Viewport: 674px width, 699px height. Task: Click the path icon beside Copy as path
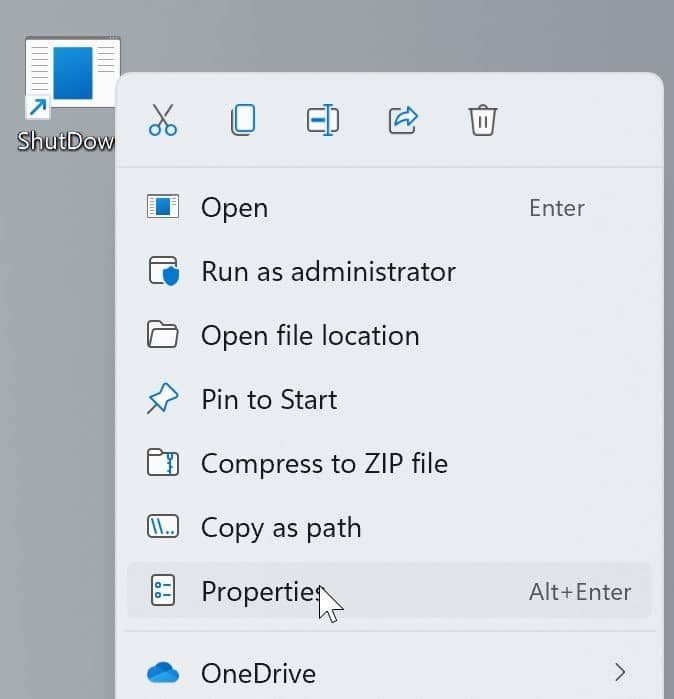tap(162, 528)
